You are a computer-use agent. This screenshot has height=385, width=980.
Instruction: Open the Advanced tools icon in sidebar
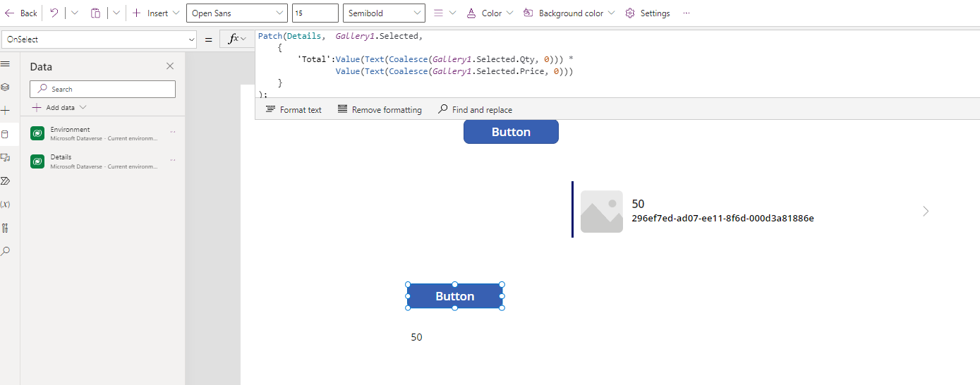pos(6,228)
